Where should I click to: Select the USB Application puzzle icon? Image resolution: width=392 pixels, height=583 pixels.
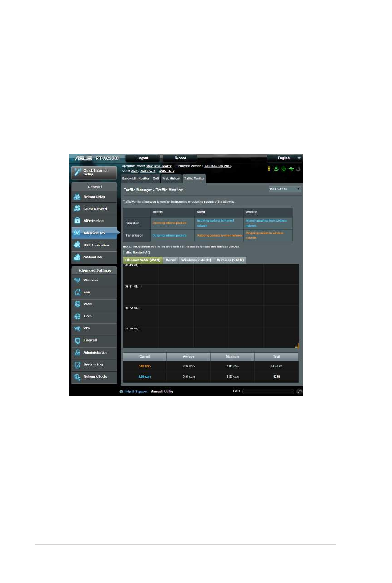click(78, 245)
